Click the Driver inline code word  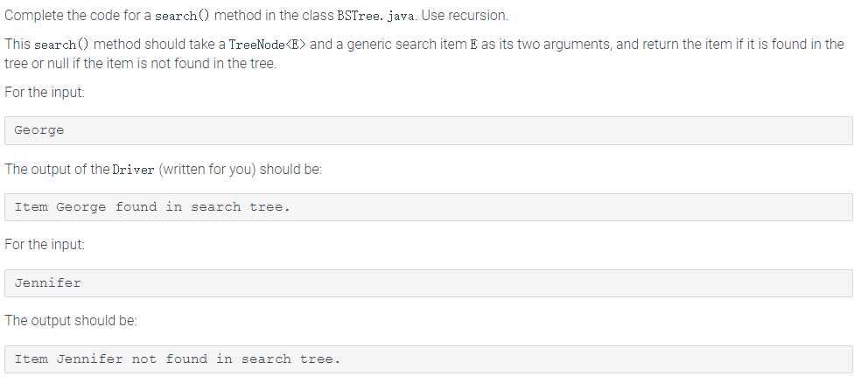[x=133, y=170]
